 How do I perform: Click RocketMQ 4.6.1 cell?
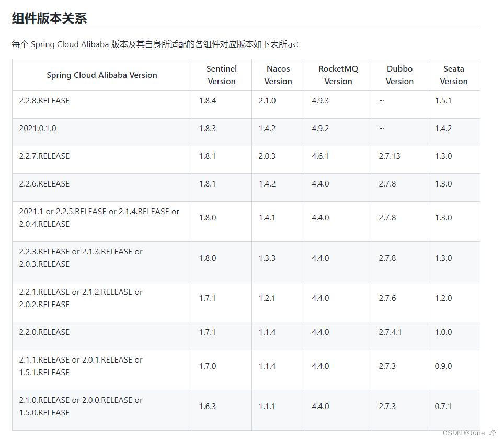(x=320, y=156)
